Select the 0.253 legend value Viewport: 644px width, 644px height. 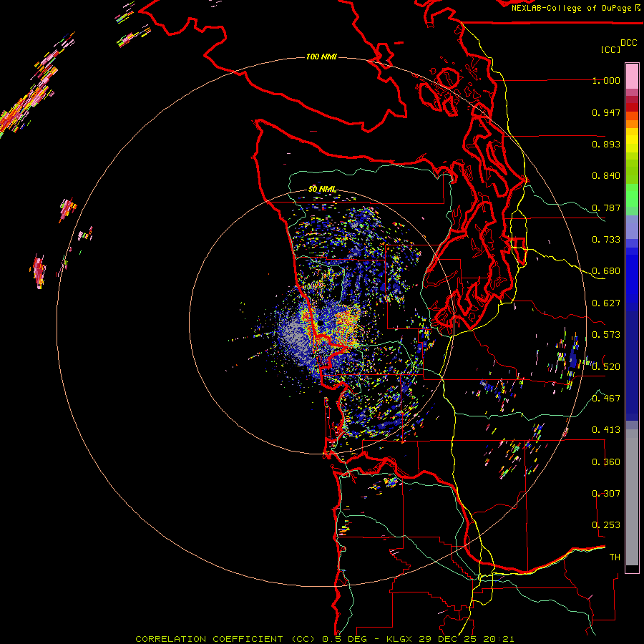606,525
